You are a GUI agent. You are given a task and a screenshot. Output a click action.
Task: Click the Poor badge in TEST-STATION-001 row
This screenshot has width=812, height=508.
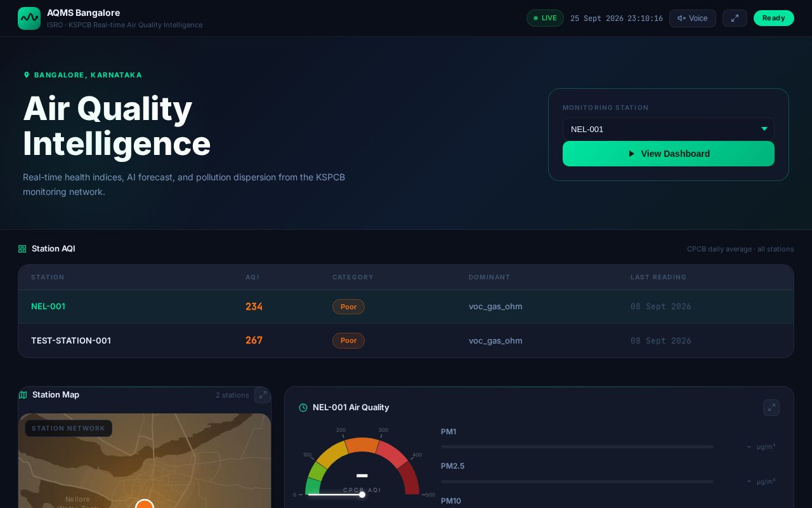(x=348, y=340)
